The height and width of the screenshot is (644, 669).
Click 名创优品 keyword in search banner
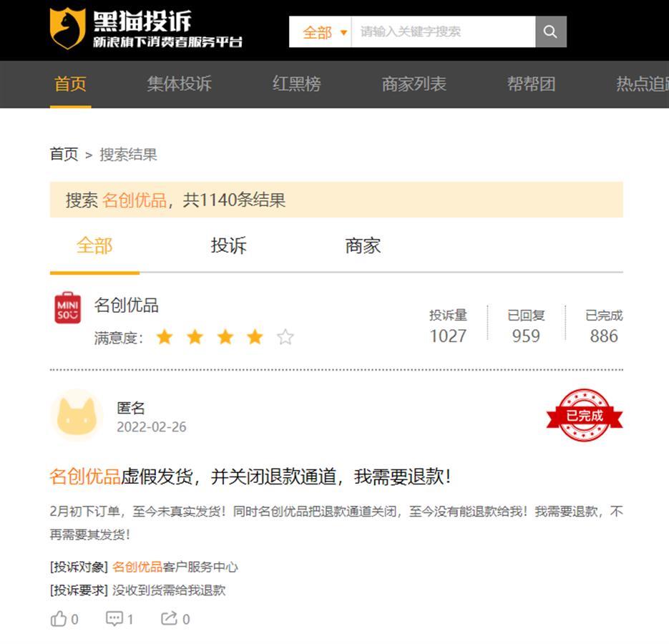coord(135,200)
